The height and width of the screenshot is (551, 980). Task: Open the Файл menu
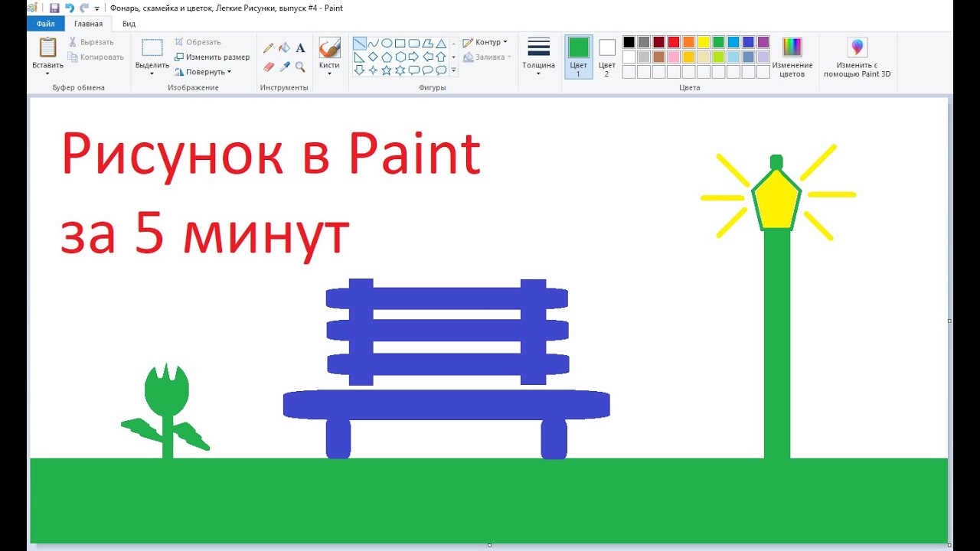(x=45, y=24)
